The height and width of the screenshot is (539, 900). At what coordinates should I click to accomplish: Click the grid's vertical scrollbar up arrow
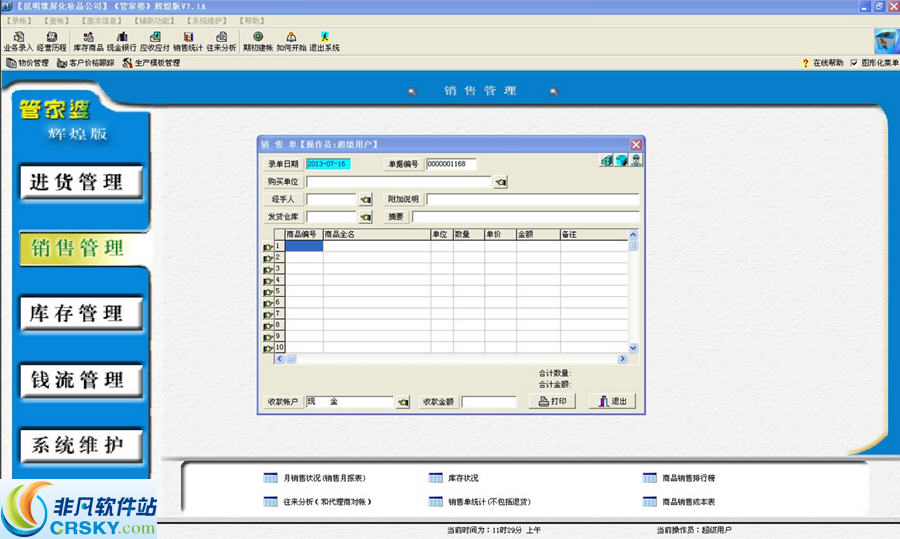pos(633,234)
